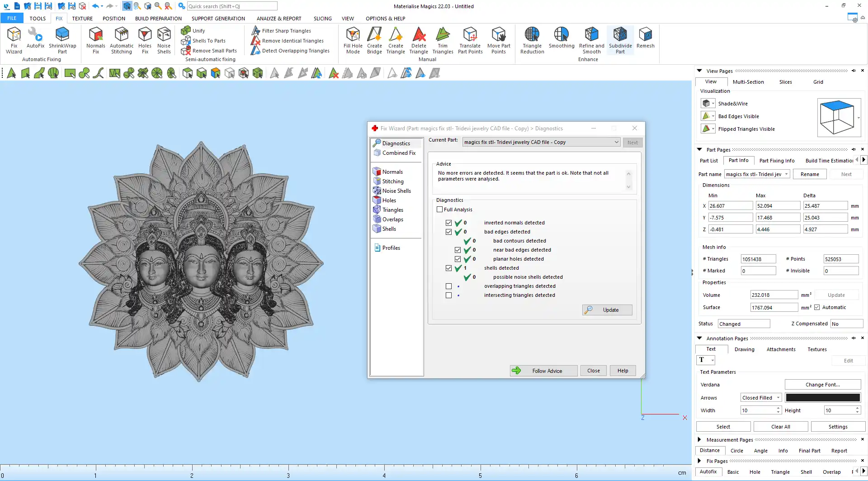The image size is (868, 481).
Task: Open the Trim Triangles tool
Action: click(443, 40)
